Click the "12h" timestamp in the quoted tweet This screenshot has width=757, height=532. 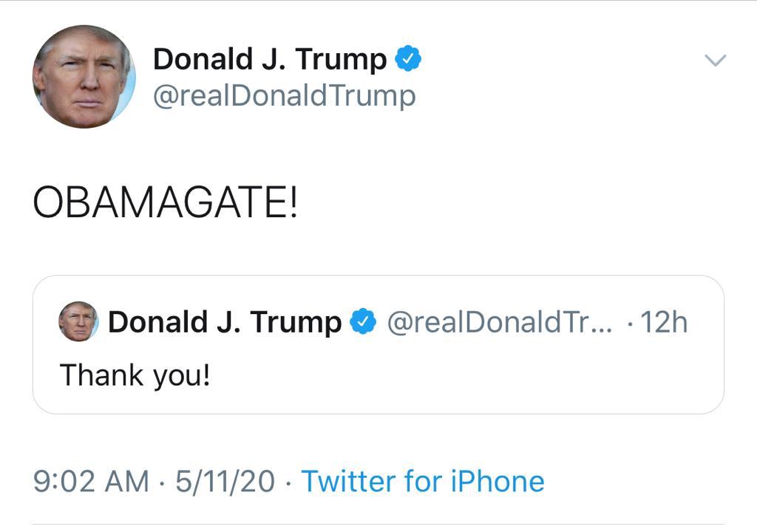[663, 322]
